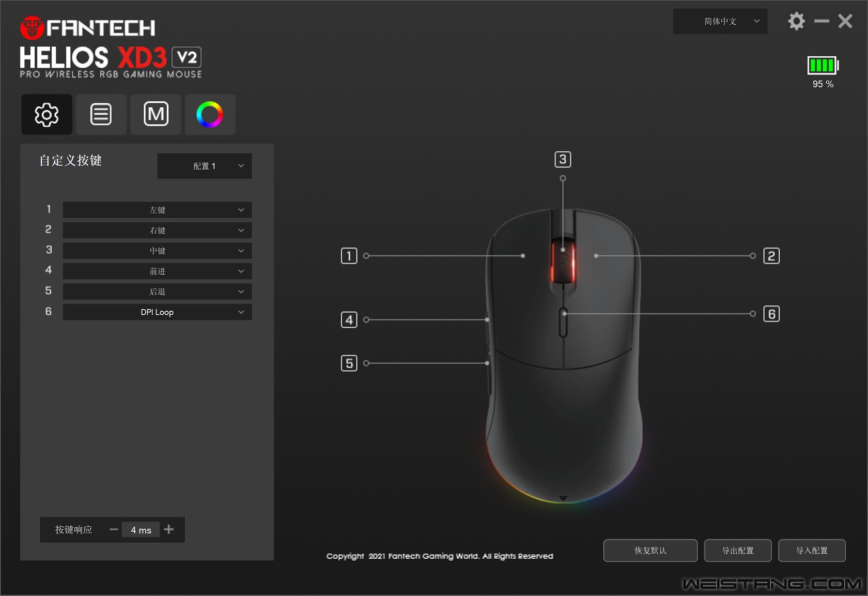Open the list-style performance settings tab
The height and width of the screenshot is (596, 868).
[101, 114]
